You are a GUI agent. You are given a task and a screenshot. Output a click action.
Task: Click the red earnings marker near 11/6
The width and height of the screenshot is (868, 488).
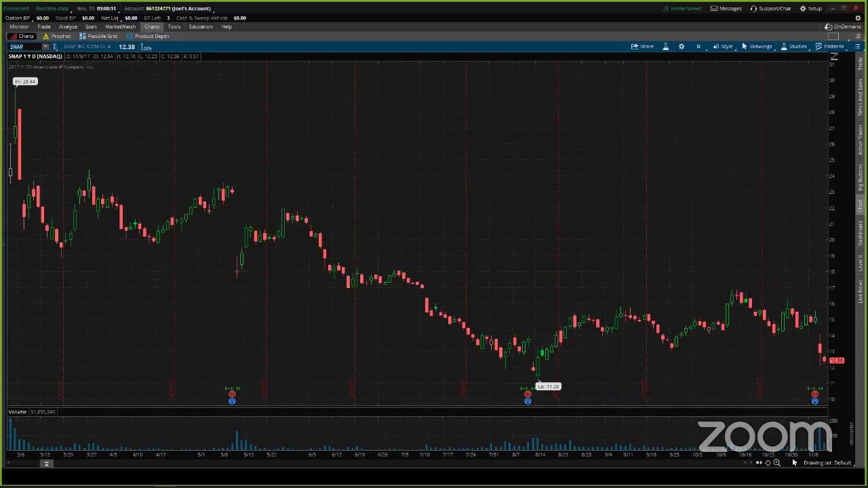tap(815, 394)
